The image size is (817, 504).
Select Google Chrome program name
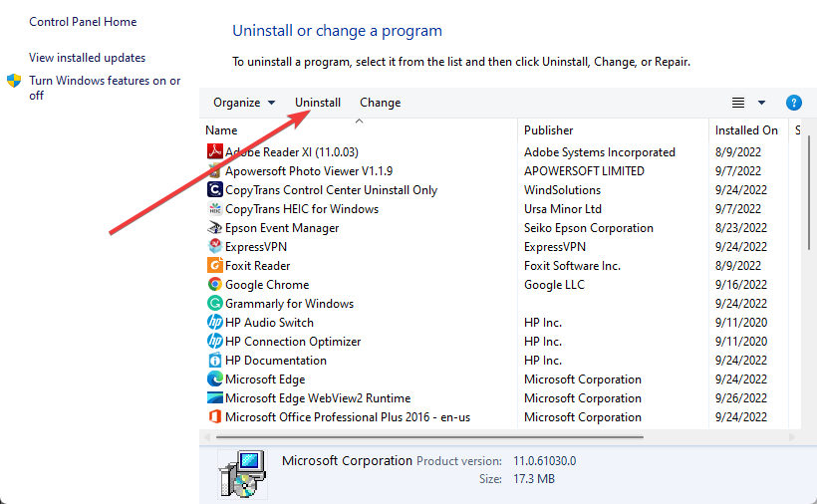click(267, 285)
